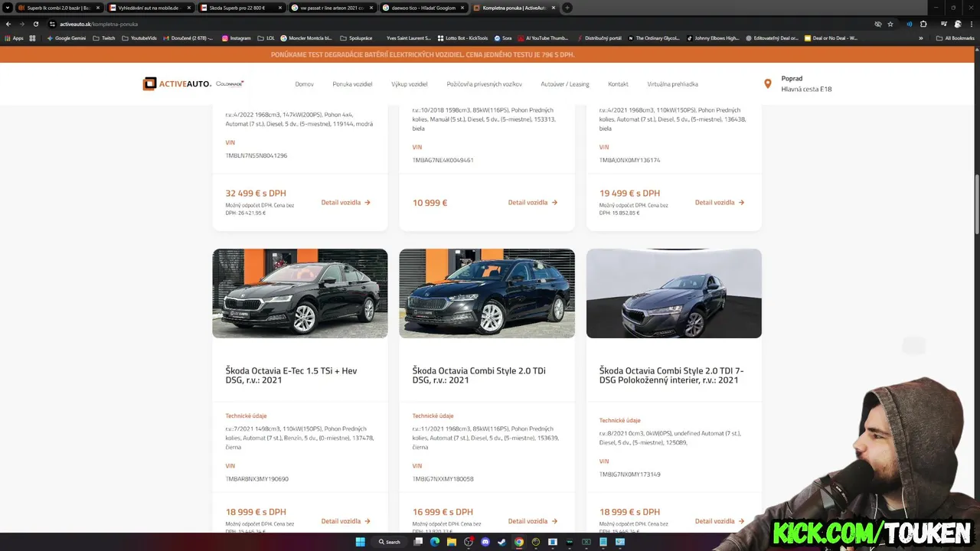Select the Kompletna ponuka ActiveAuto tab
The width and height of the screenshot is (980, 551).
(514, 8)
